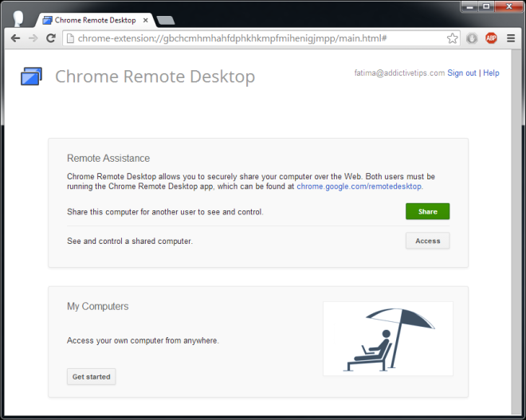
Task: Open a new tab
Action: pyautogui.click(x=165, y=20)
